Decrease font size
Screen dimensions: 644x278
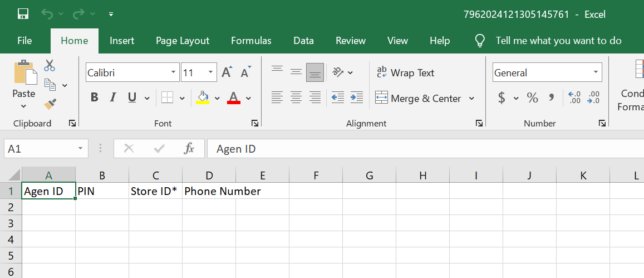pos(246,72)
